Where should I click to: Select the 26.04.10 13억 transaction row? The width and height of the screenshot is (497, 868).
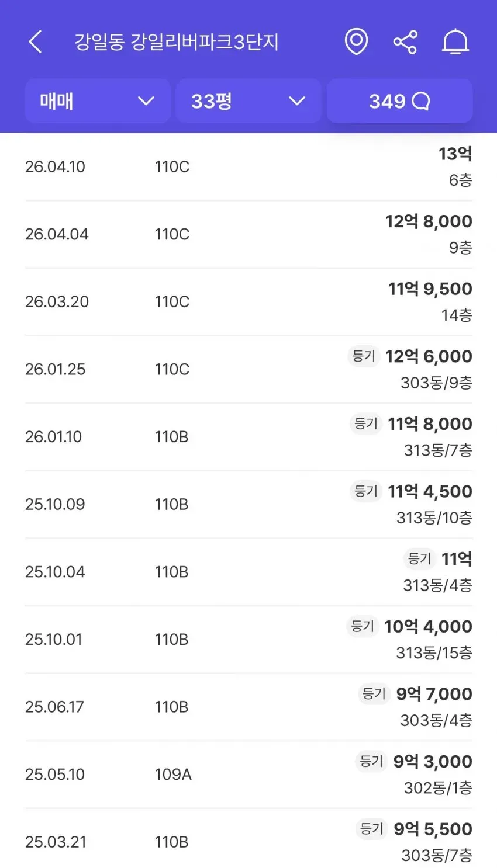point(248,167)
